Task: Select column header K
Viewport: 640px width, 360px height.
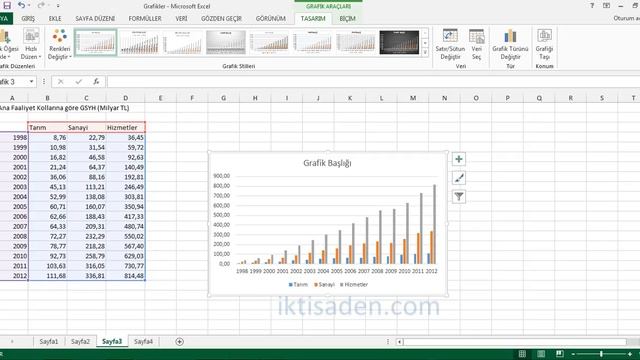Action: coord(350,98)
